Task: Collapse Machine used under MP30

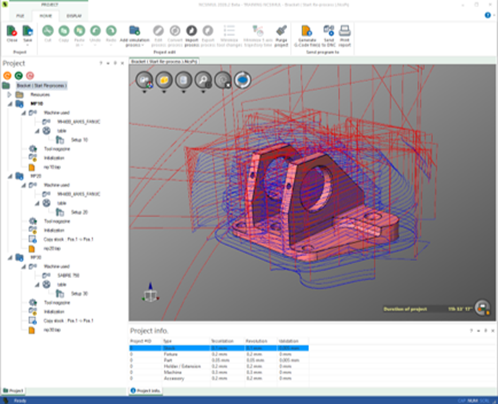Action: tap(23, 267)
